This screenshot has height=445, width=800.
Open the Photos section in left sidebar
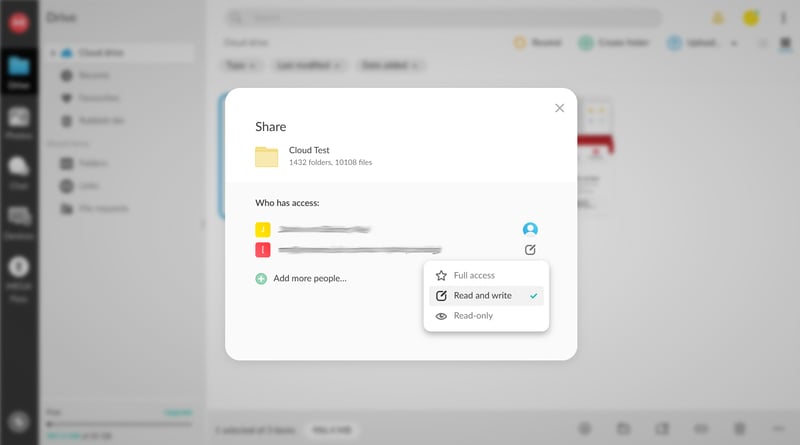(x=18, y=121)
